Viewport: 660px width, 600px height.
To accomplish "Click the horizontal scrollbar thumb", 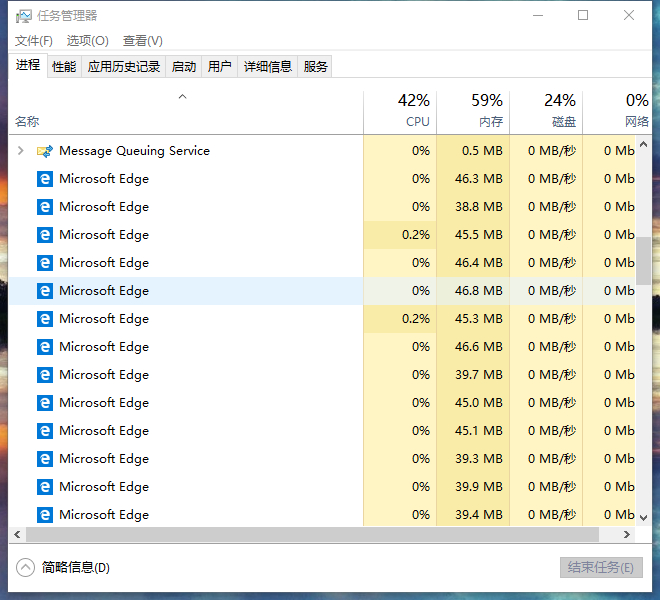I will (x=312, y=534).
